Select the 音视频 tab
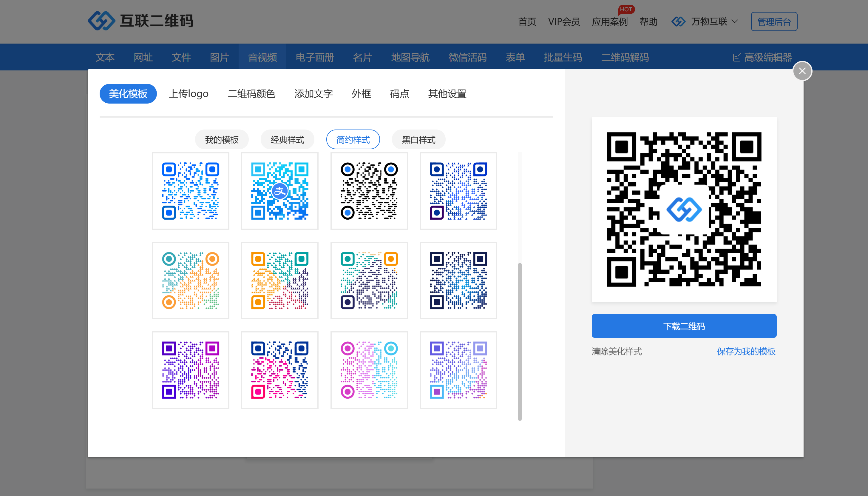 click(x=262, y=57)
